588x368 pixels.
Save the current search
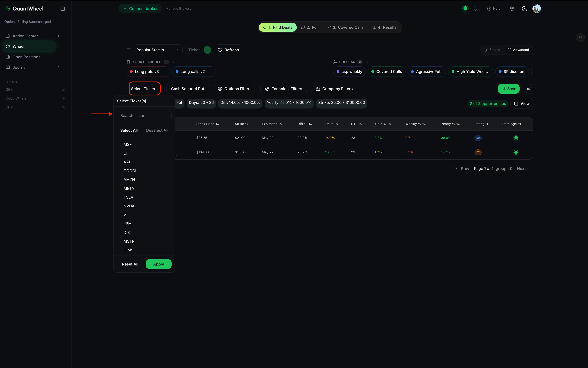[509, 89]
